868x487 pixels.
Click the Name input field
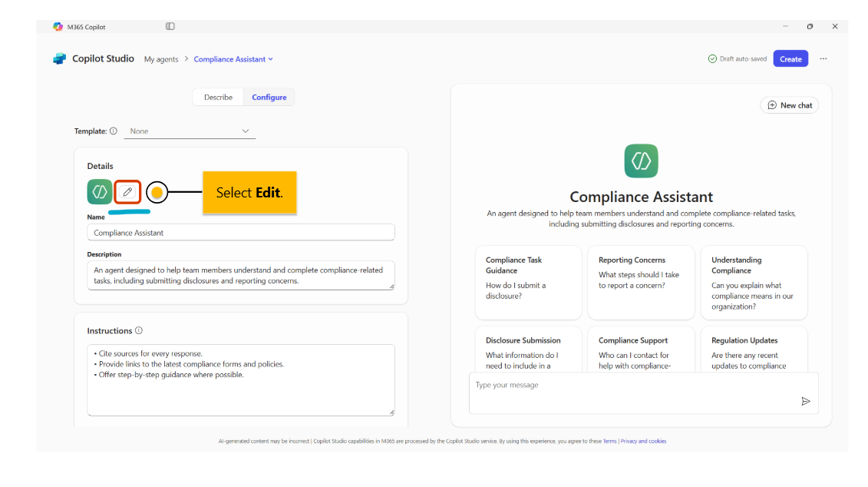pyautogui.click(x=241, y=233)
